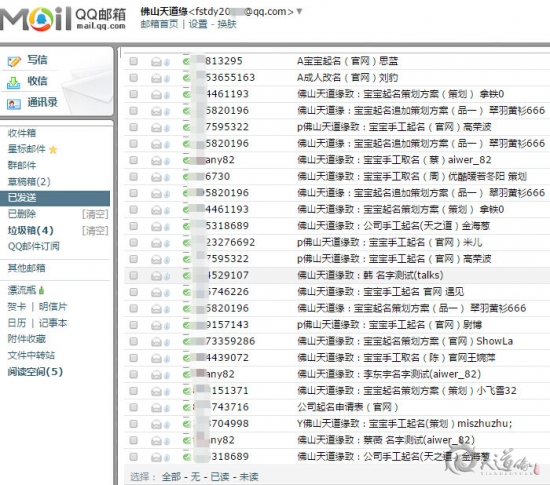Click envelope icon in the 9157143 row
The width and height of the screenshot is (550, 485).
pyautogui.click(x=156, y=325)
